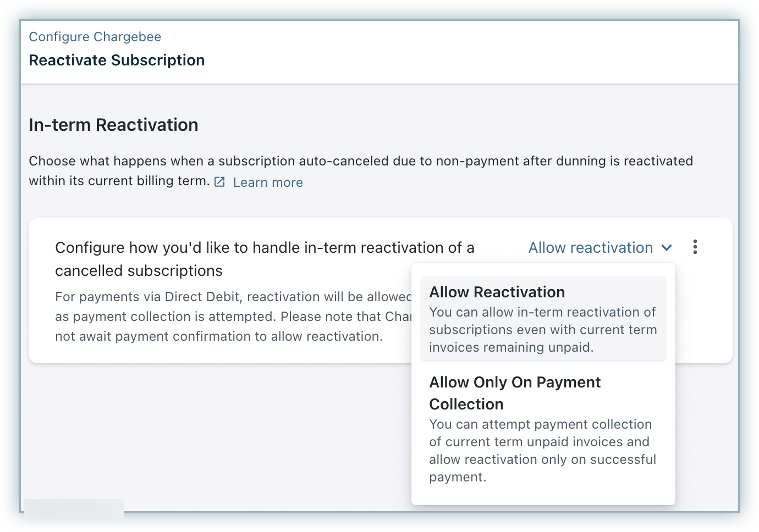Click the word 'Collection' in second option title
Viewport: 759px width, 532px height.
(x=466, y=404)
